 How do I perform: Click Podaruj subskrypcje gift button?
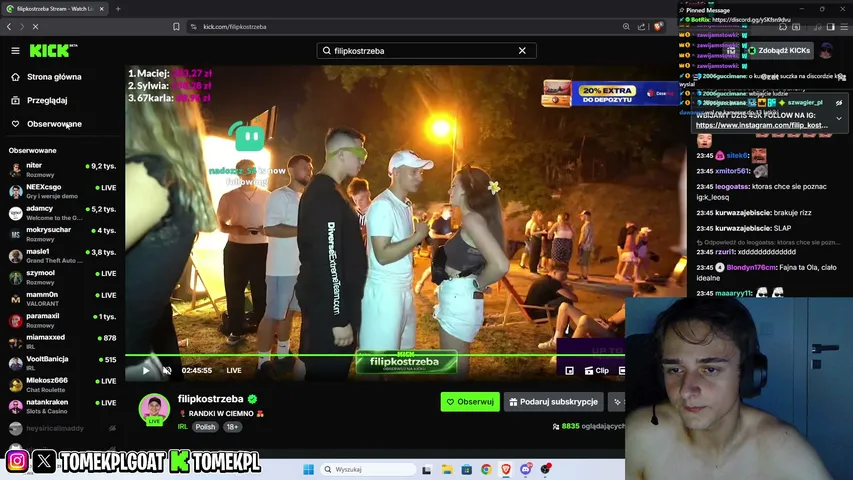(x=554, y=402)
